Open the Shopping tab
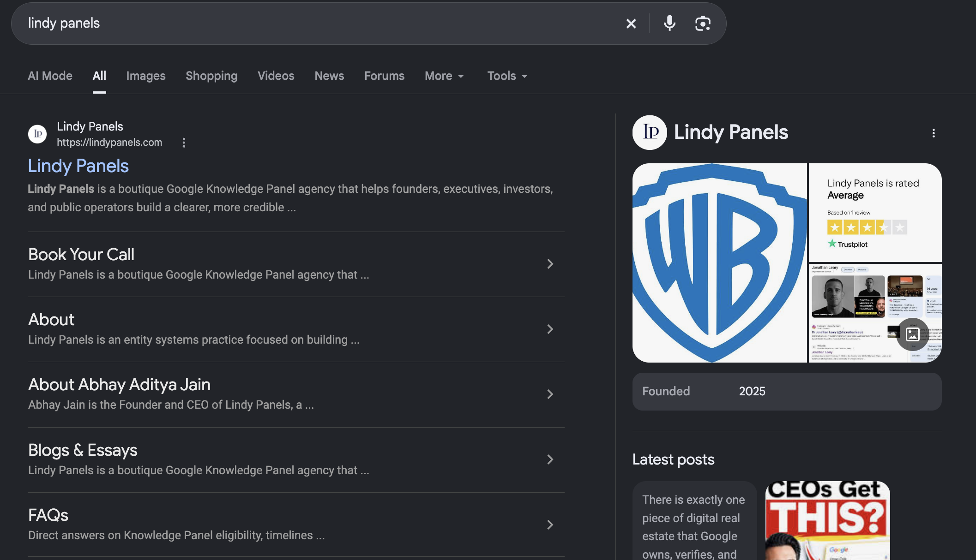Viewport: 976px width, 560px height. pyautogui.click(x=211, y=76)
